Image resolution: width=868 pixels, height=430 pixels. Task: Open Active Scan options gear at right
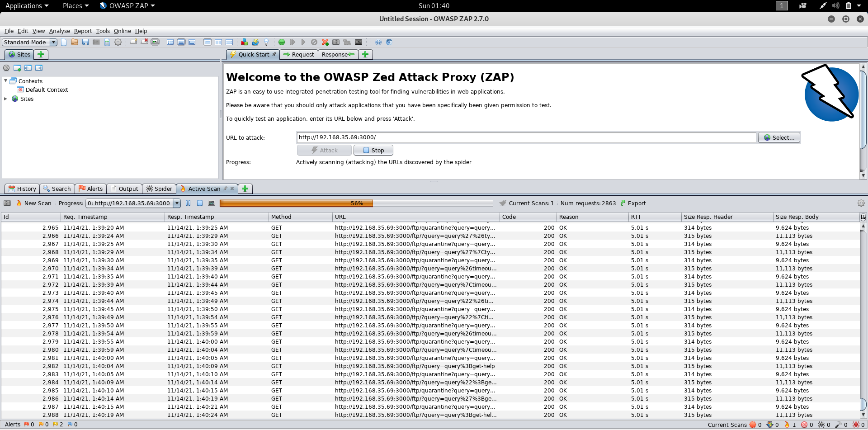861,203
